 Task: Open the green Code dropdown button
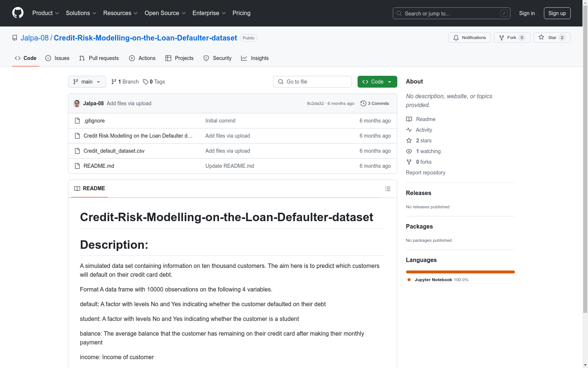pos(377,82)
